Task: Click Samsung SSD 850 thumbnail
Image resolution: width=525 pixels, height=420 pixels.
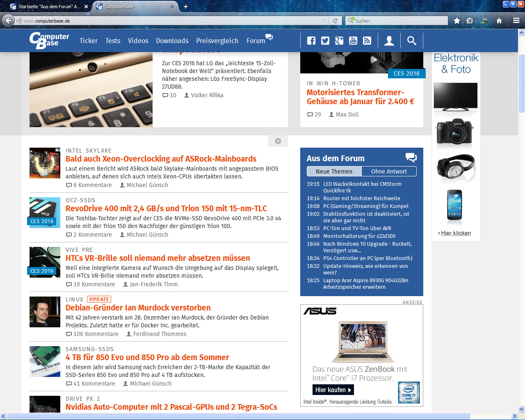Action: (45, 361)
